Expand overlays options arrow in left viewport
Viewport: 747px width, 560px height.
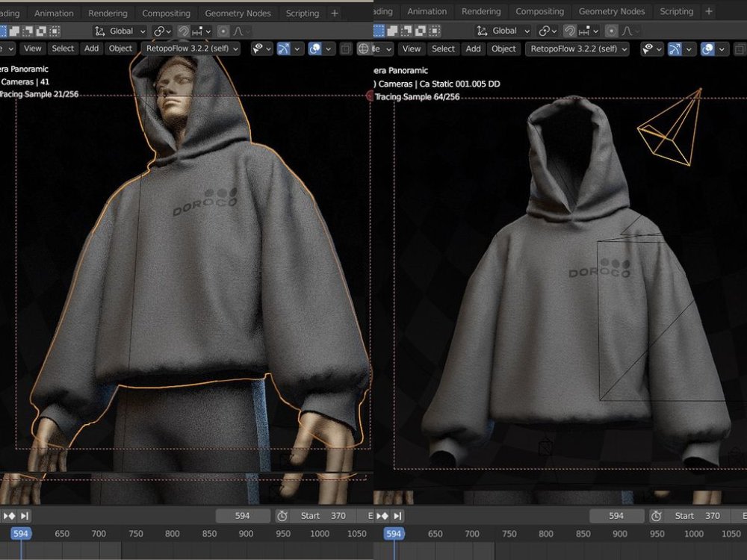coord(329,49)
